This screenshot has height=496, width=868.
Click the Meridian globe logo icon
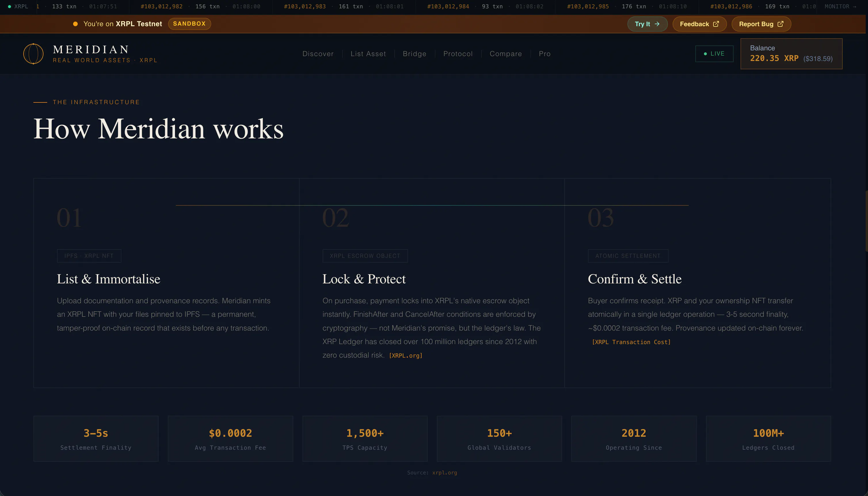pyautogui.click(x=33, y=54)
